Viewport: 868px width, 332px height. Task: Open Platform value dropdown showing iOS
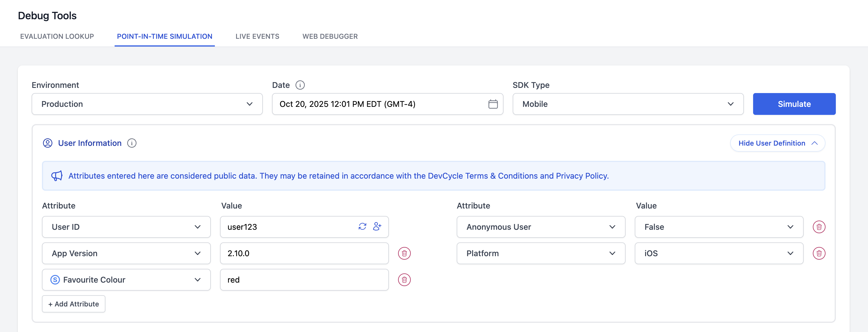pos(718,253)
